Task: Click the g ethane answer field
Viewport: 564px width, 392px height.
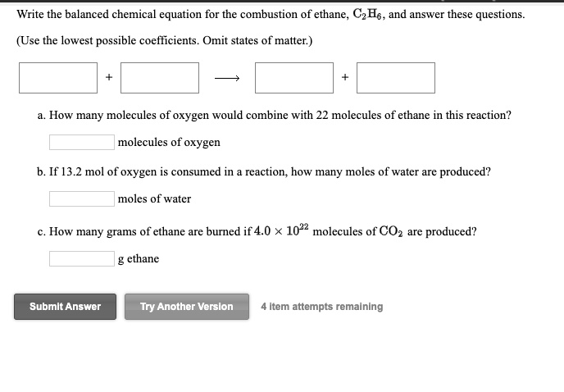Action: (x=81, y=259)
